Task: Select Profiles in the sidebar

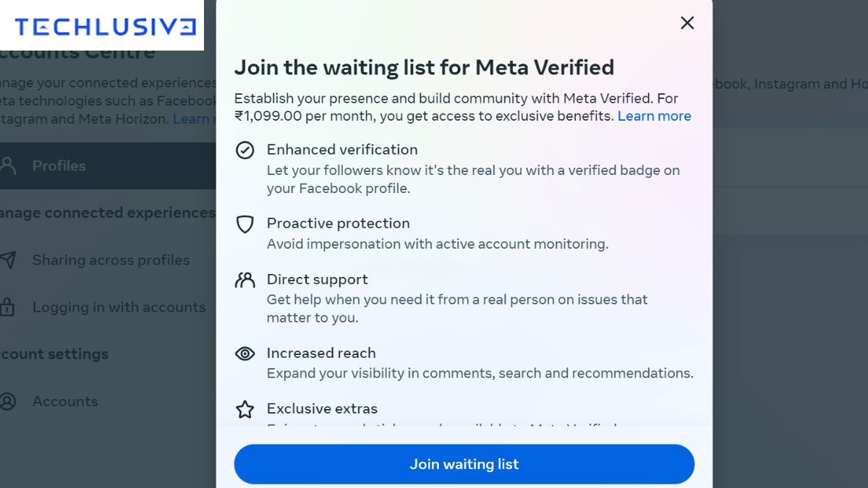Action: coord(59,166)
